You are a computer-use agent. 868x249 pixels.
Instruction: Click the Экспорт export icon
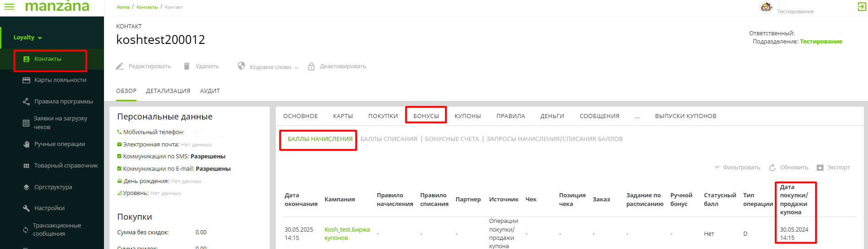pyautogui.click(x=820, y=168)
